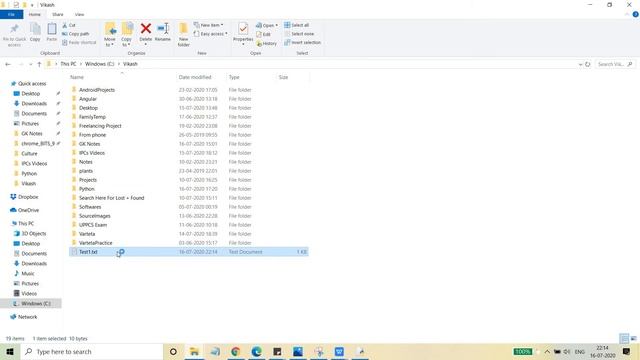640x360 pixels.
Task: Select the SourceImages folder
Action: [95, 216]
